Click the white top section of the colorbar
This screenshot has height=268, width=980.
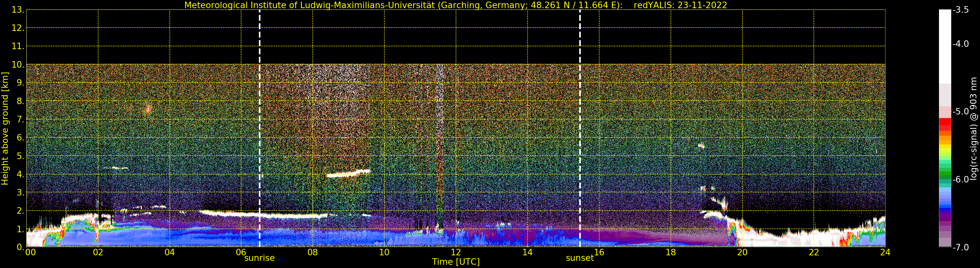(945, 47)
